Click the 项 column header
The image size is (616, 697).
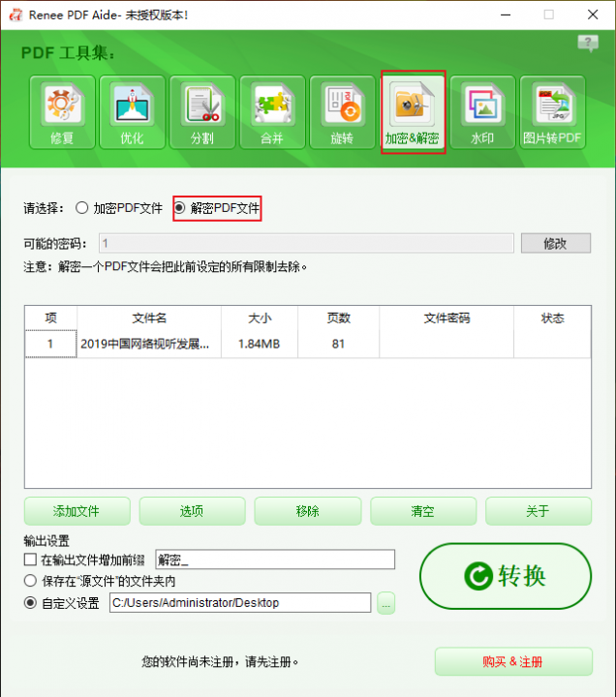[50, 318]
